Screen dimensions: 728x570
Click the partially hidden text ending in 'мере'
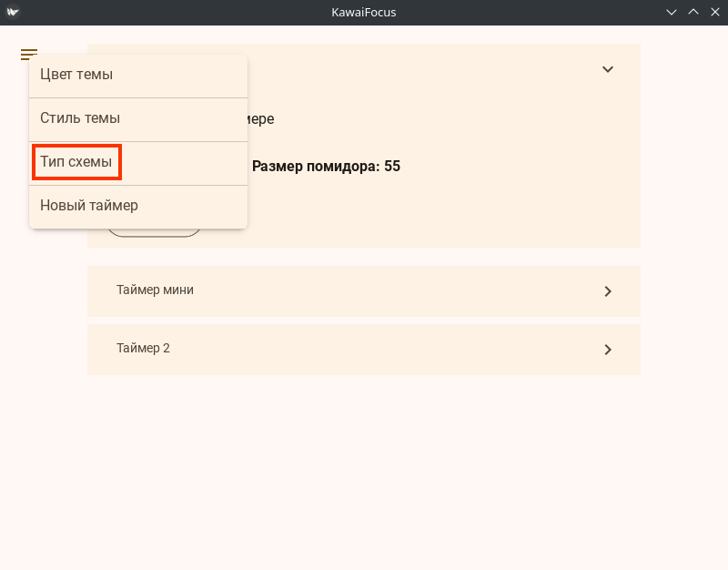pos(260,119)
